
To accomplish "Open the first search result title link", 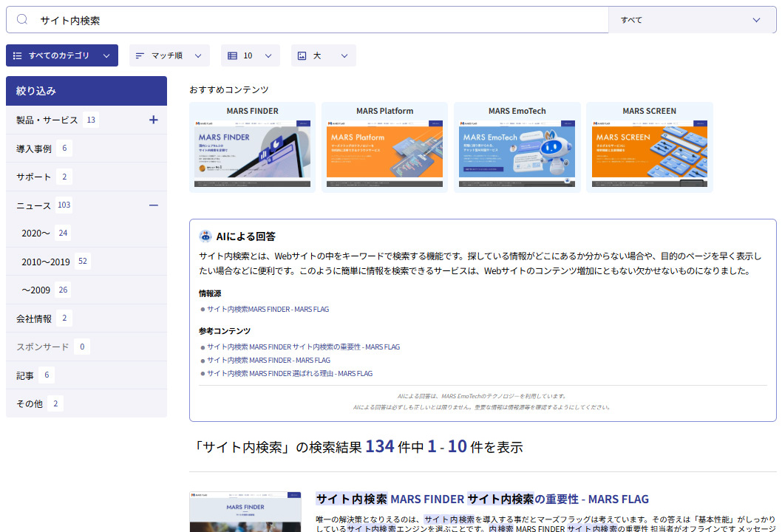I will [x=482, y=499].
